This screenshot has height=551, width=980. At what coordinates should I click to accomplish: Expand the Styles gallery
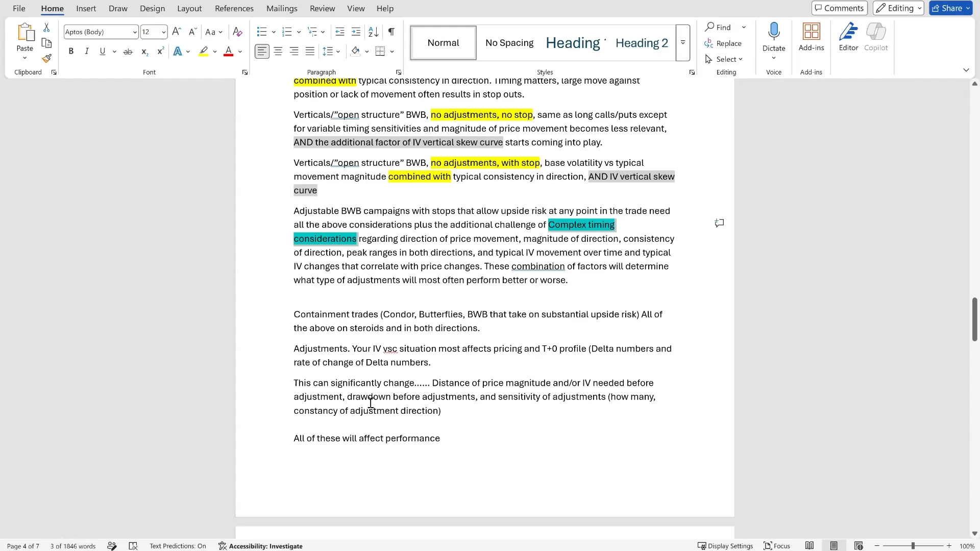pos(683,43)
